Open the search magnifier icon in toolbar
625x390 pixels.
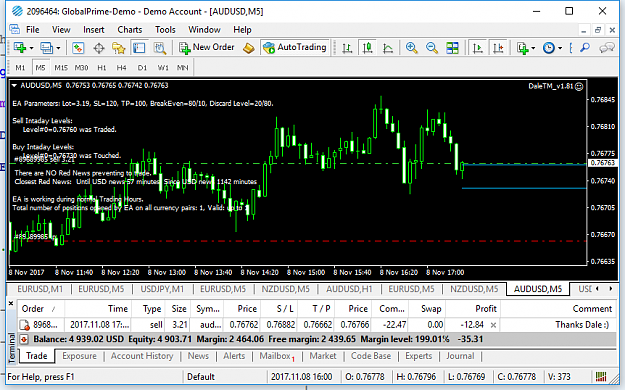585,48
